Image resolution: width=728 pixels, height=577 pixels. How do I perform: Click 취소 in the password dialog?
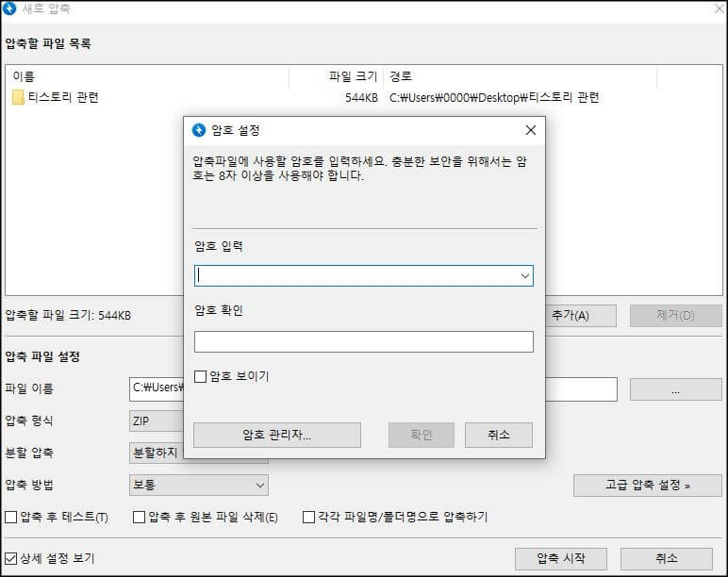click(498, 435)
